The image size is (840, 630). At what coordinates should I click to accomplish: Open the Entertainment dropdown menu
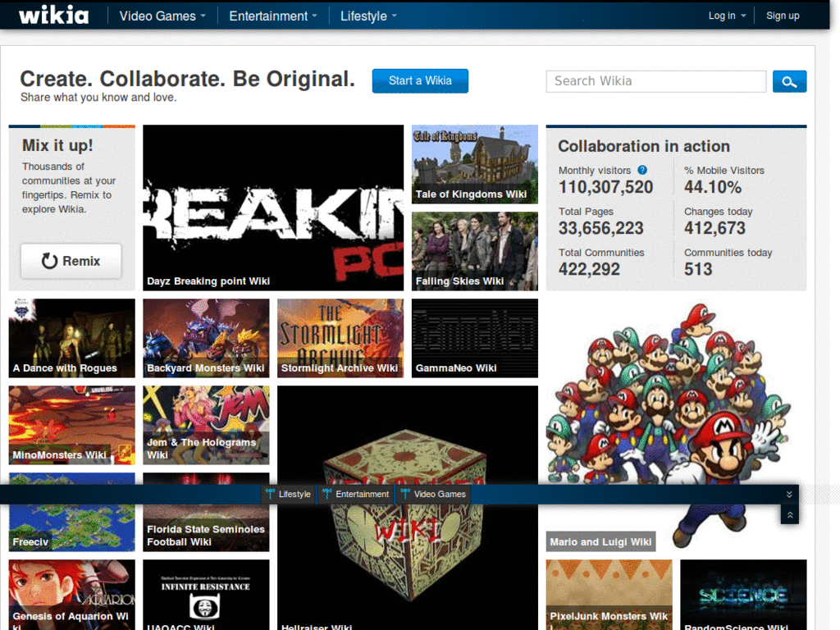[273, 16]
